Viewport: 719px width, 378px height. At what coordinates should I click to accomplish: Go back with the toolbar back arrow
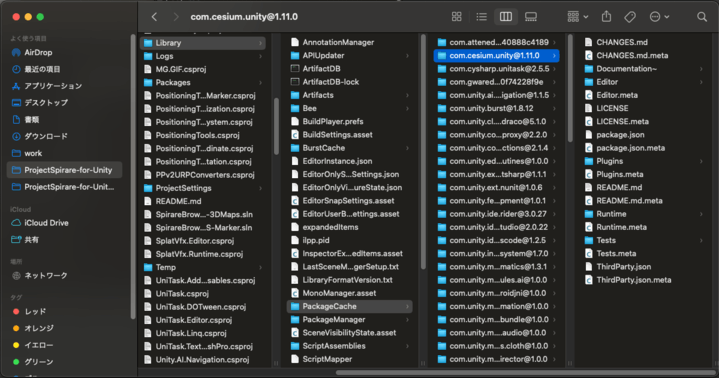tap(155, 17)
